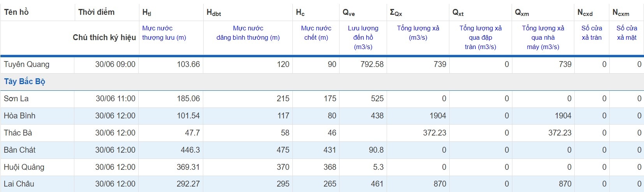
Task: Click the ΣQx column header
Action: pos(396,12)
